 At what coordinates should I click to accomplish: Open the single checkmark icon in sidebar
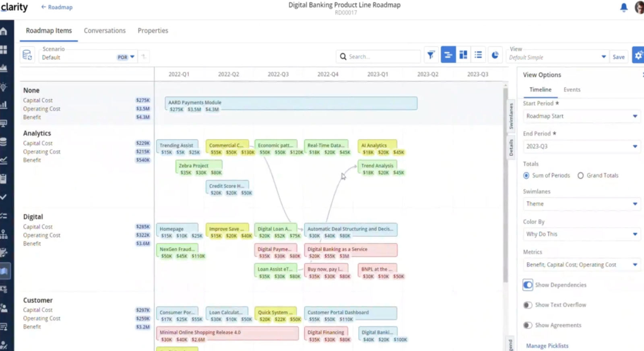4,197
